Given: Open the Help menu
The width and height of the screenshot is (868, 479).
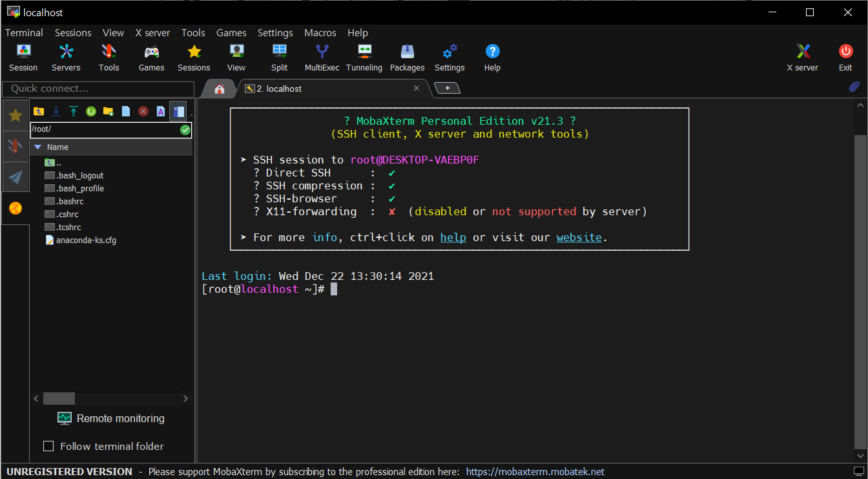Looking at the screenshot, I should (x=358, y=33).
